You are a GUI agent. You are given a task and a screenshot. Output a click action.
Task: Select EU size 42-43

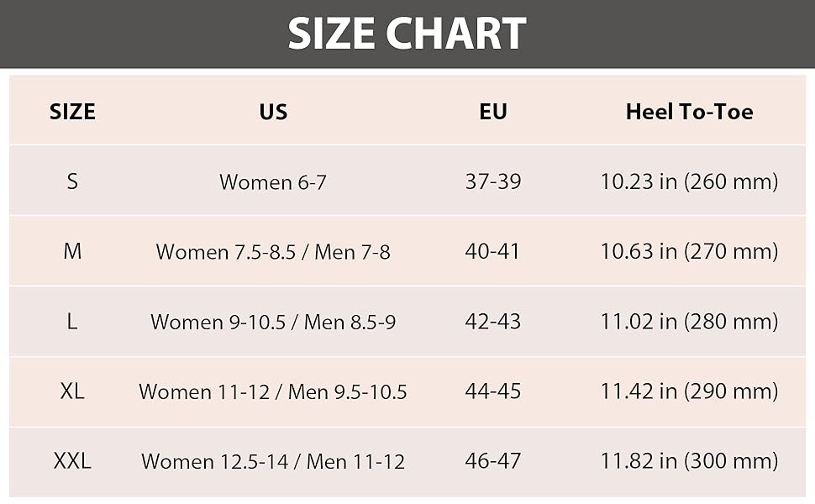492,322
